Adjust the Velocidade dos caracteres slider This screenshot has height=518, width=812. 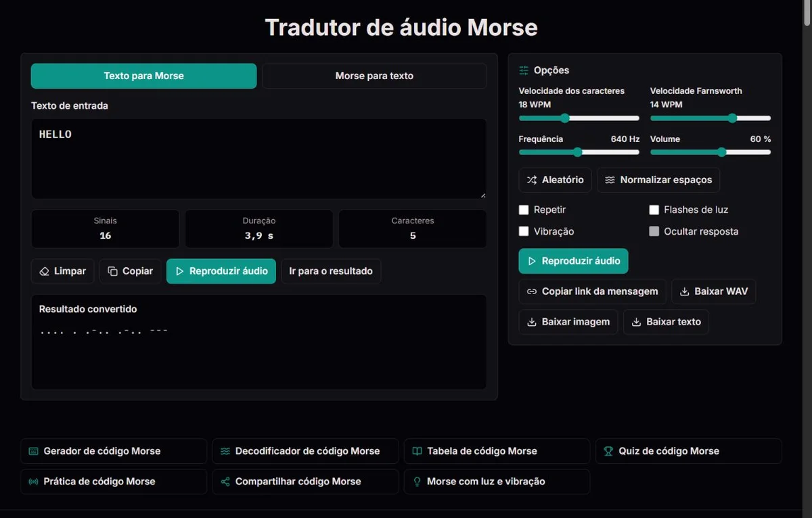click(579, 118)
